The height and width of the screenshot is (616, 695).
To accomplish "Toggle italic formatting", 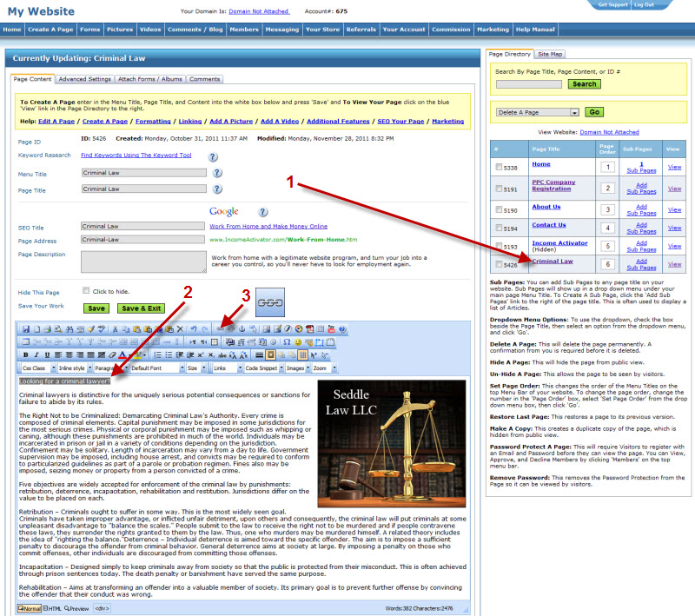I will click(x=36, y=355).
